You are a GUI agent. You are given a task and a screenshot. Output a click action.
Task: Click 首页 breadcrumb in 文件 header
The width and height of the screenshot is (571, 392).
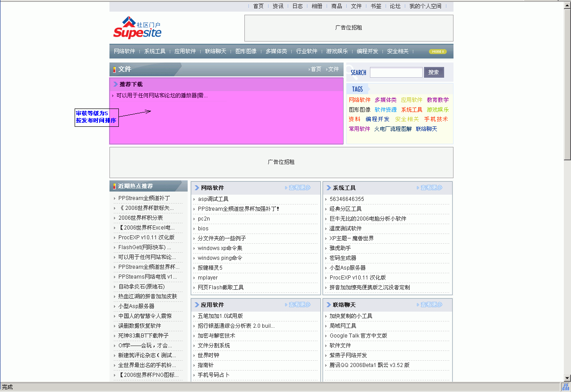click(x=316, y=69)
